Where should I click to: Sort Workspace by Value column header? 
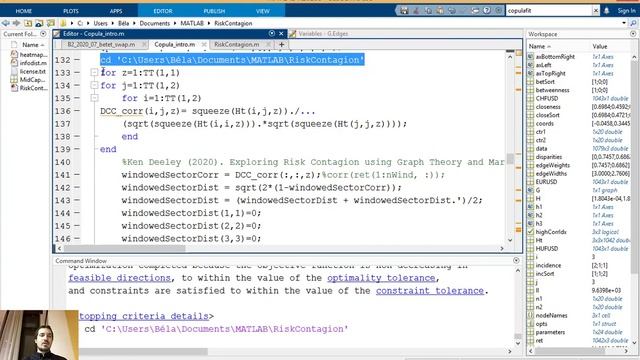600,47
